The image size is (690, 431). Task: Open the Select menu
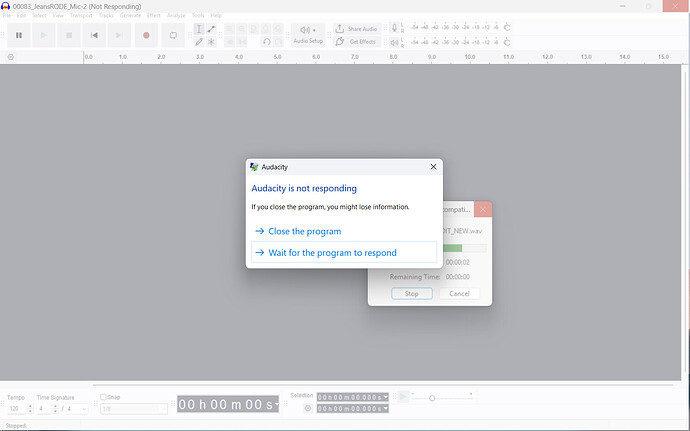(x=39, y=15)
